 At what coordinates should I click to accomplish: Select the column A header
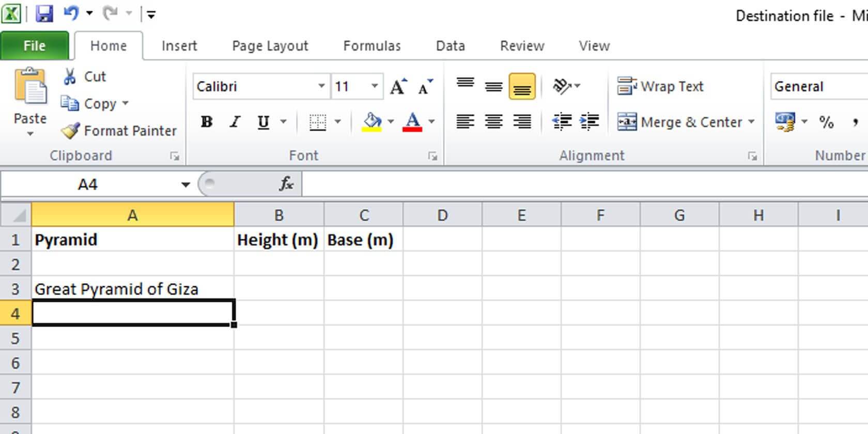[133, 215]
